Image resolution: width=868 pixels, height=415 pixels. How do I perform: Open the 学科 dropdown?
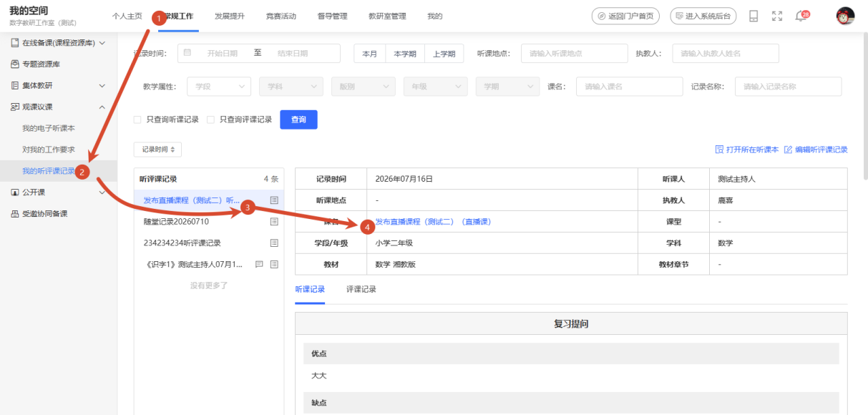click(x=291, y=86)
